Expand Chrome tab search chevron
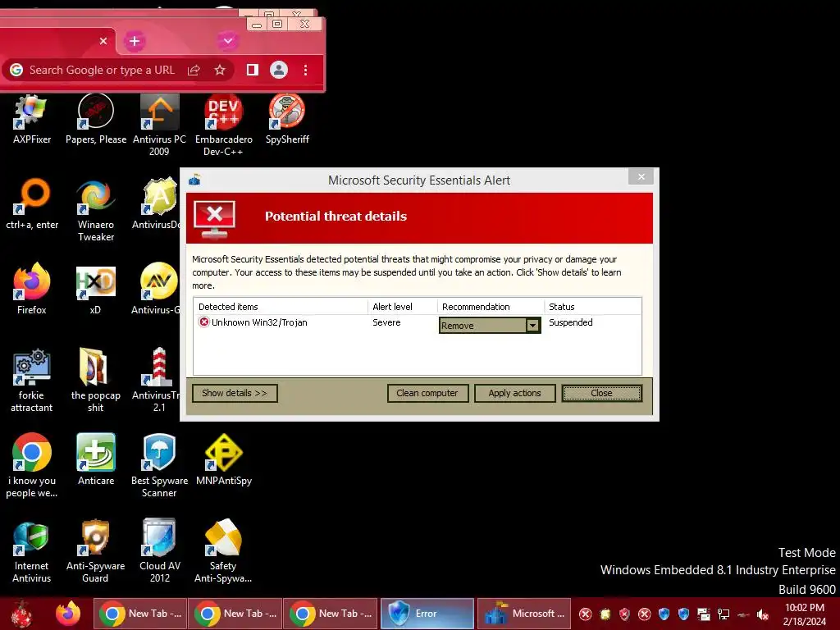840x630 pixels. click(x=228, y=41)
